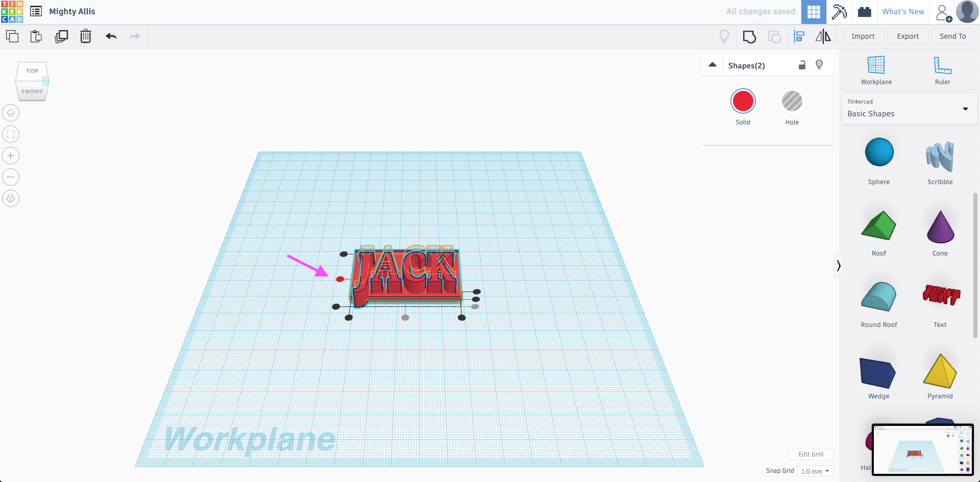
Task: Open the Blocks pickaxe mode
Action: click(839, 12)
